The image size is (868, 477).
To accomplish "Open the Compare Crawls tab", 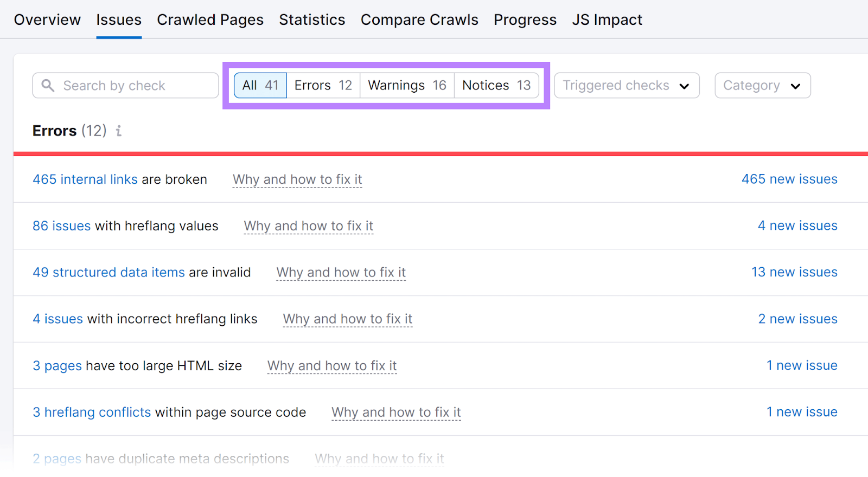I will [419, 20].
